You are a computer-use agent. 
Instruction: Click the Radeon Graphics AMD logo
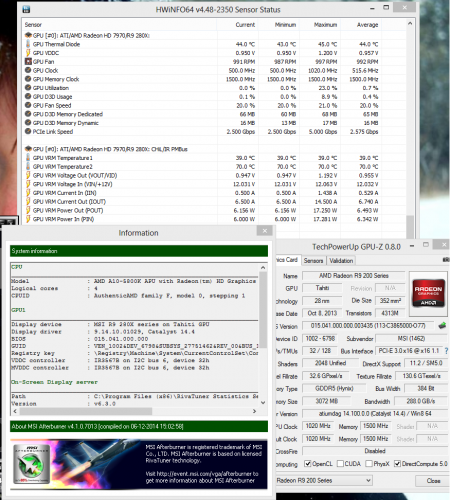coord(428,293)
